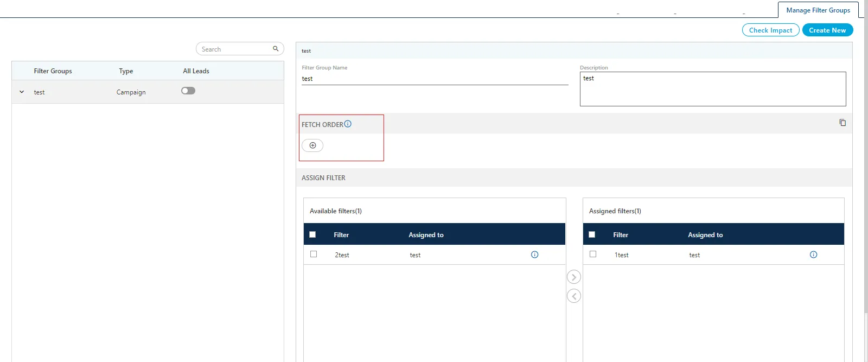Check the 1test filter checkbox

593,254
